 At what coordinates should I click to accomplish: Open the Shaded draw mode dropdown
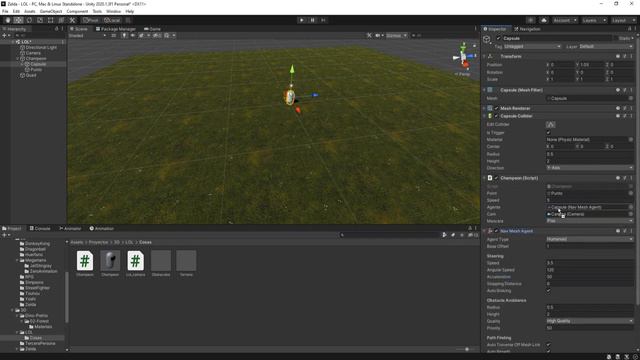pos(87,36)
